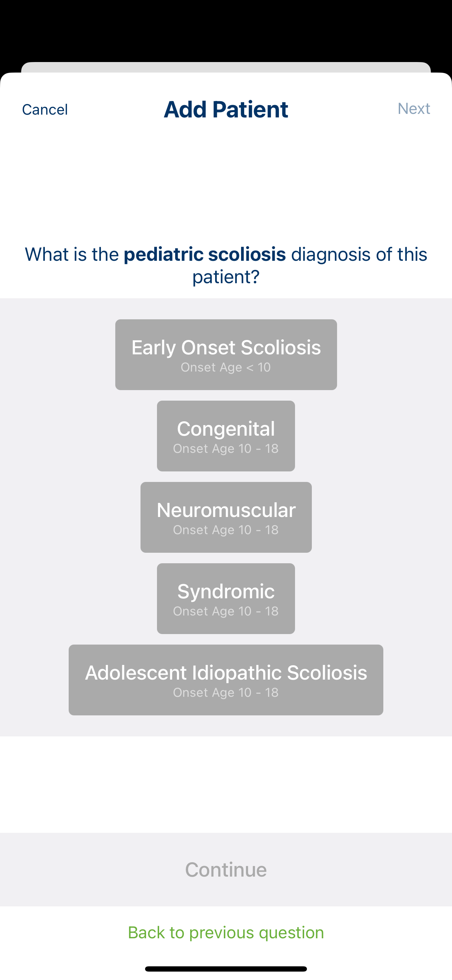Tap the 'Onset Age < 10' subtitle
This screenshot has height=980, width=452.
pyautogui.click(x=226, y=367)
